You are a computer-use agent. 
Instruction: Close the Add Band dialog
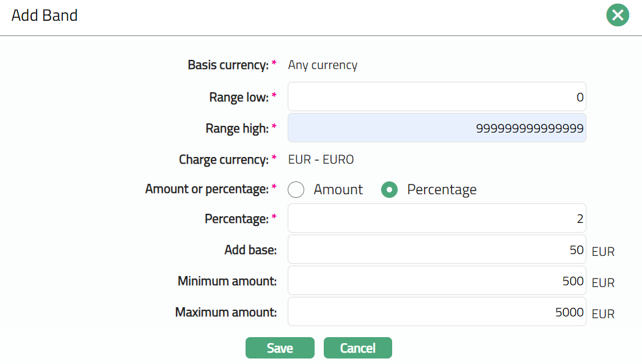point(618,15)
